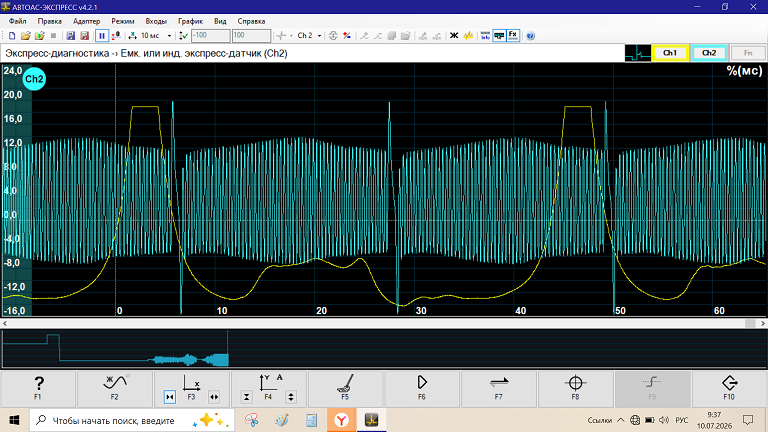Click the Snipping tool scissors taskbar icon
Viewport: 768px width, 432px height.
point(252,420)
